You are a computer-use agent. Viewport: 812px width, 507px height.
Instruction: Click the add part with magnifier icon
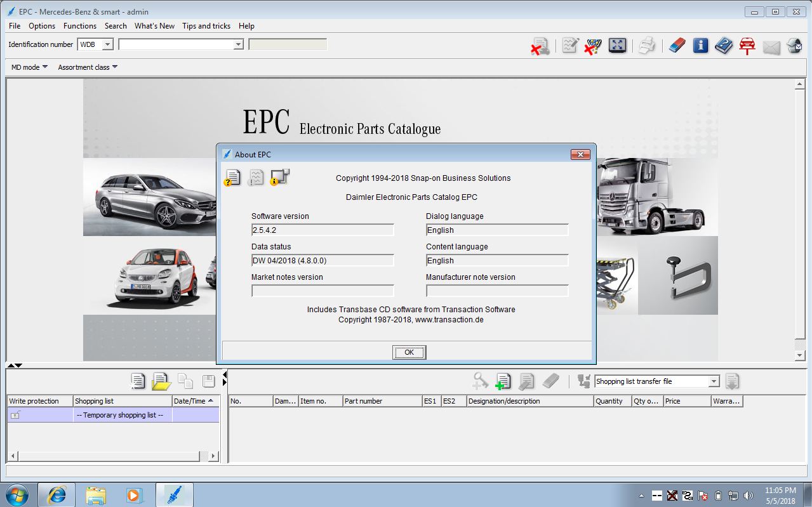[480, 381]
